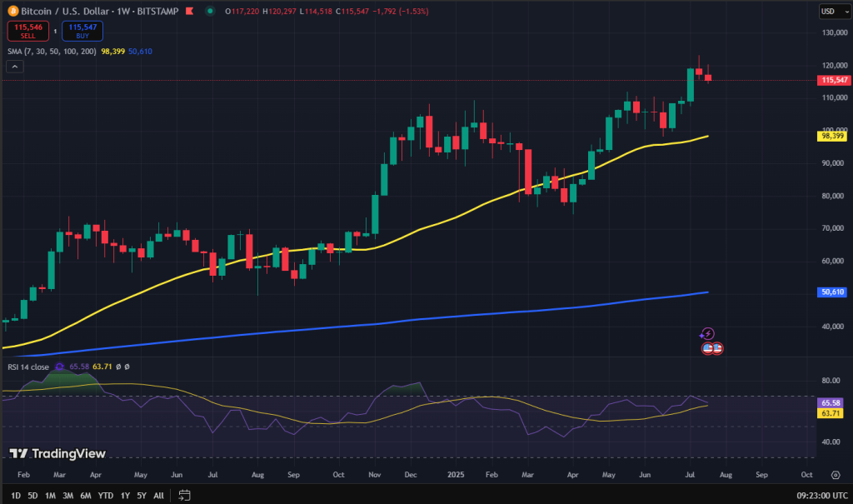This screenshot has width=853, height=504.
Task: Click the current price label 115,547 on axis
Action: tap(835, 80)
